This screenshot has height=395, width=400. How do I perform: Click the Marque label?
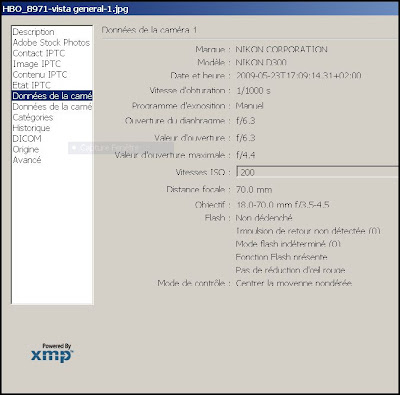coord(213,49)
